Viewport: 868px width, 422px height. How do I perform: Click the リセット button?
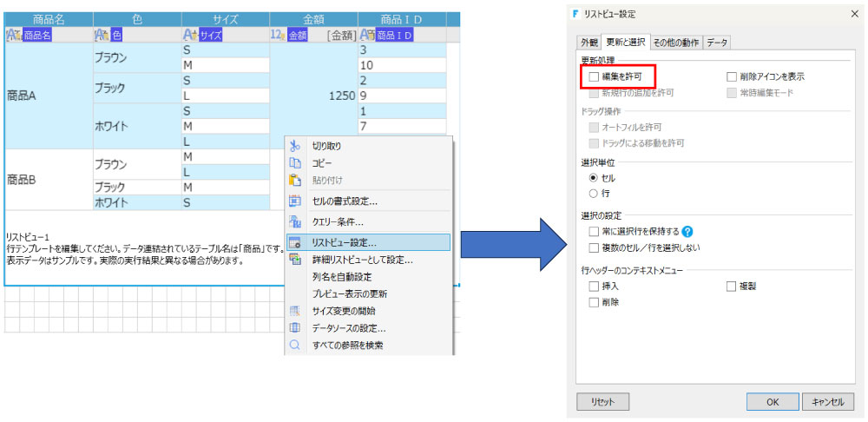pos(602,402)
